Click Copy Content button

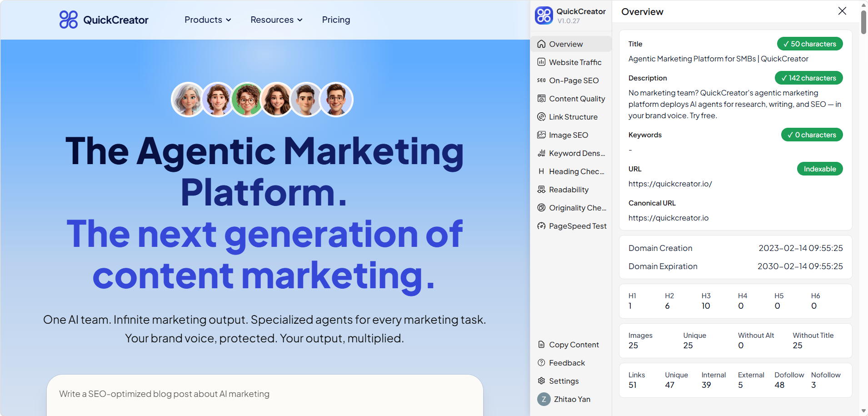tap(574, 345)
